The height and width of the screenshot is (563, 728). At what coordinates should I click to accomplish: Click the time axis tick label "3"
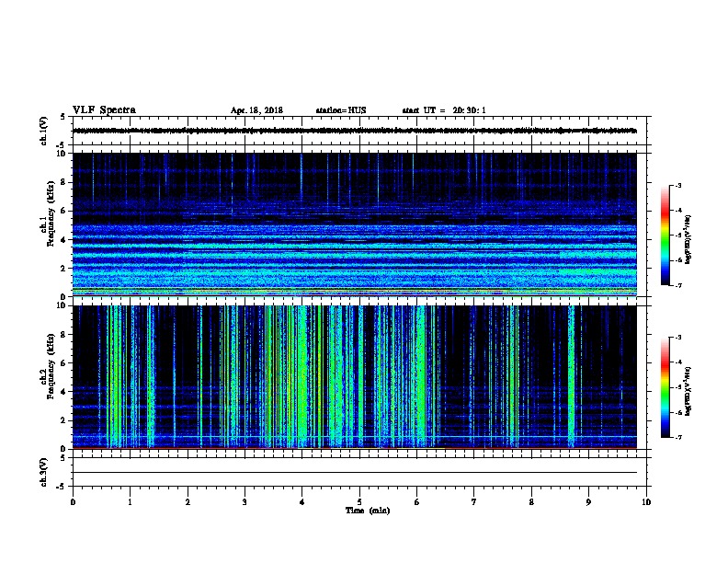click(245, 502)
